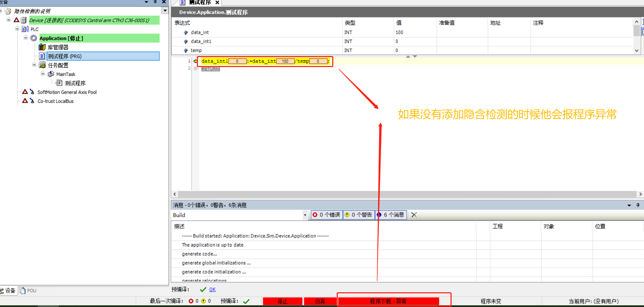This screenshot has width=644, height=307.
Task: Click the precompile green checkmark icon
Action: pos(203,290)
